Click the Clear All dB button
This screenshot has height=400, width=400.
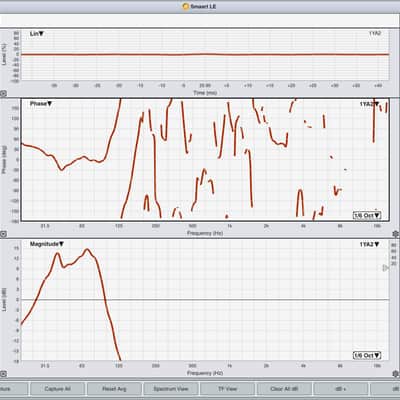pyautogui.click(x=284, y=389)
